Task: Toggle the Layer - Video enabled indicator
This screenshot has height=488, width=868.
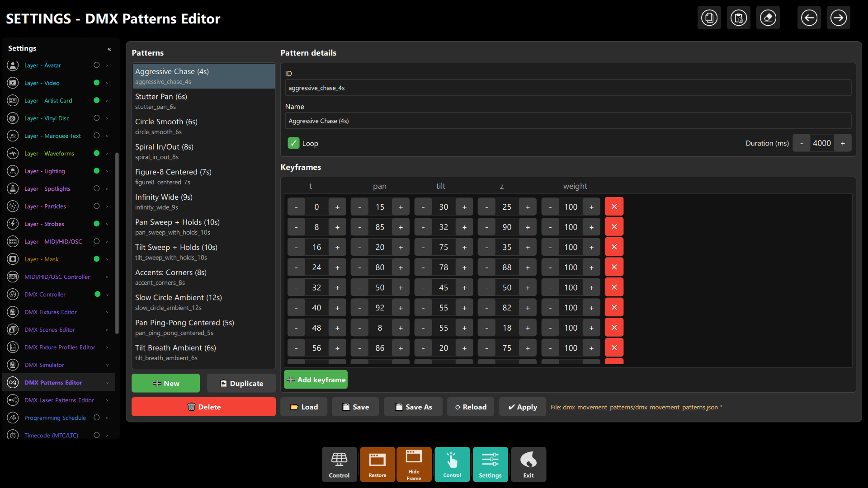Action: pyautogui.click(x=96, y=83)
